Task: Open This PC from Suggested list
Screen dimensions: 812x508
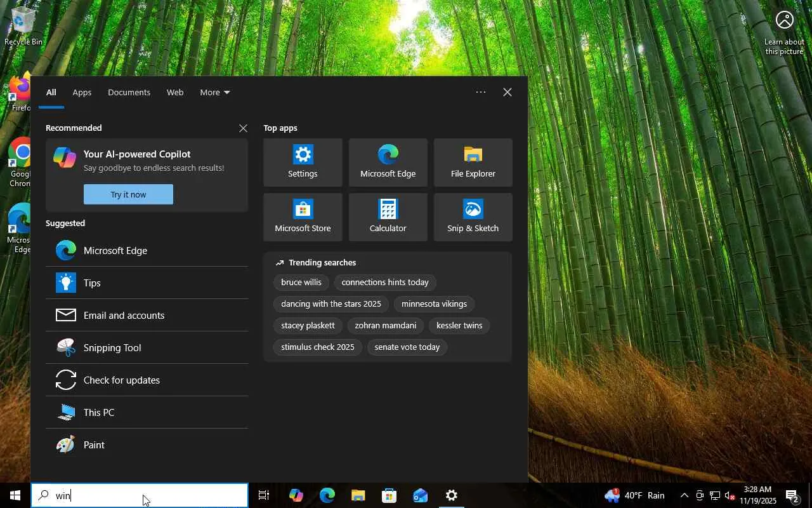Action: 147,412
